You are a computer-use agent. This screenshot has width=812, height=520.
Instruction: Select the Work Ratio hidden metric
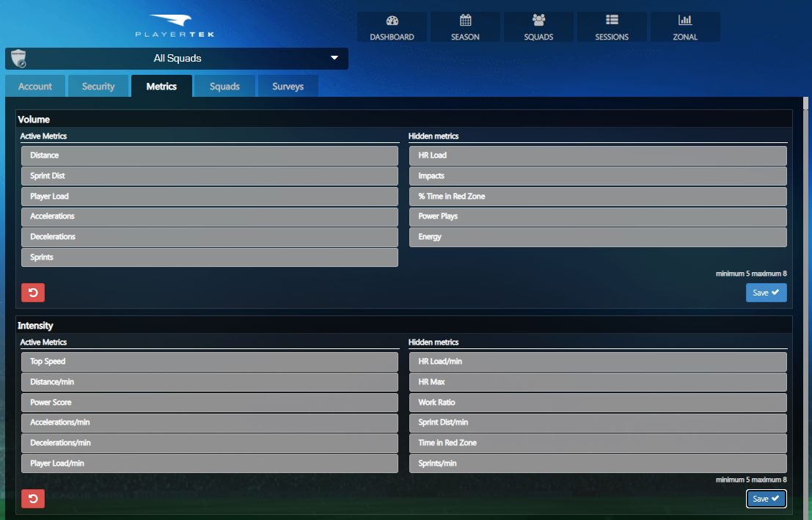598,403
